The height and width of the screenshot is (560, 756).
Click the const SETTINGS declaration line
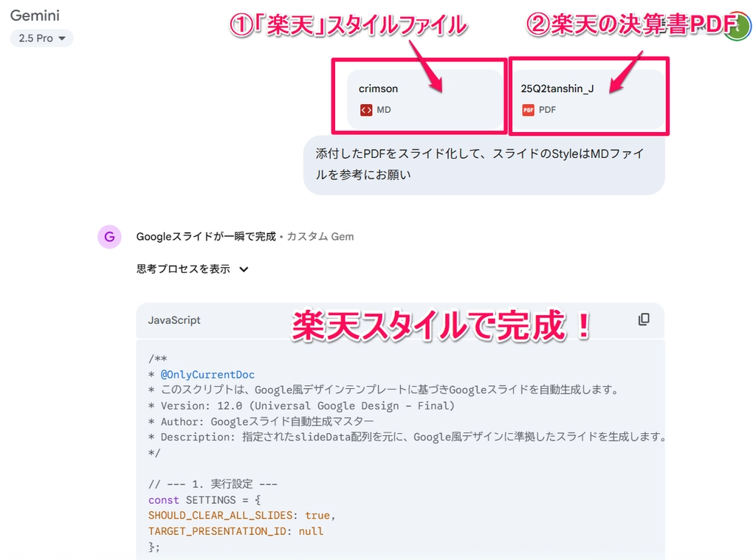click(205, 499)
